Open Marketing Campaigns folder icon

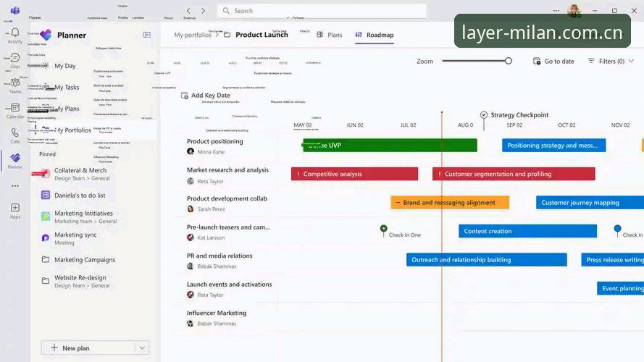[46, 259]
